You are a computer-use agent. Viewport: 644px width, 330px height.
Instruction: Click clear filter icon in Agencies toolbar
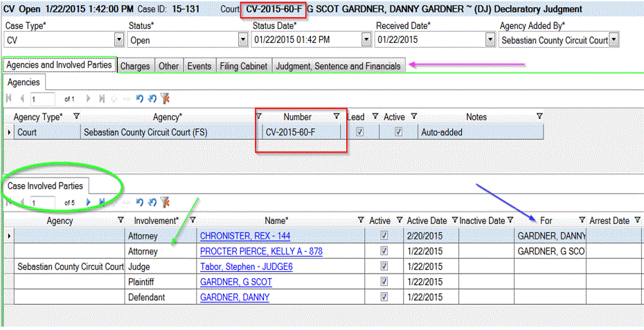165,99
